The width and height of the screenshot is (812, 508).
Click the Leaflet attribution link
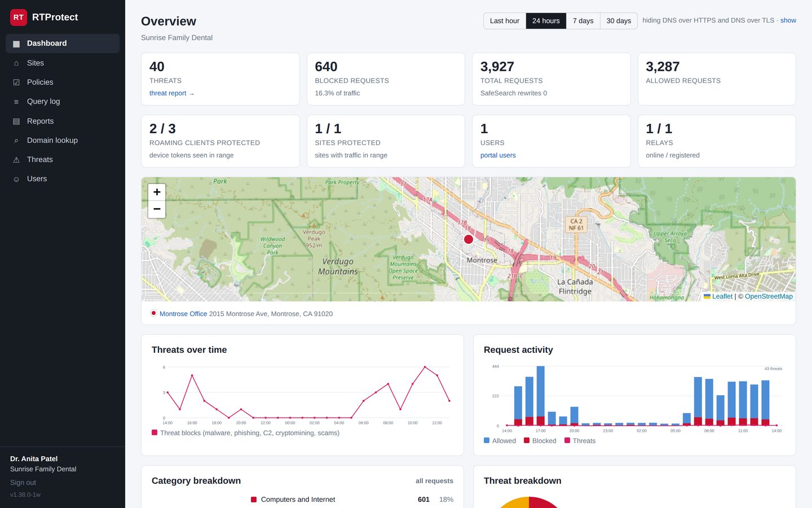(x=722, y=296)
